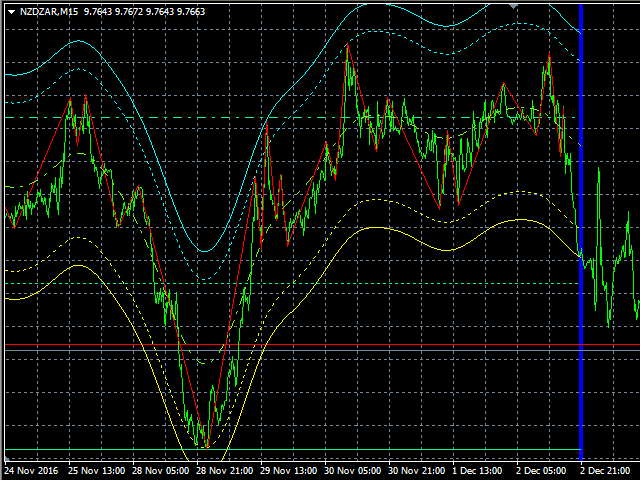This screenshot has height=480, width=640.
Task: Open the dropdown arrow beside NZDZAR,M15
Action: coord(11,12)
